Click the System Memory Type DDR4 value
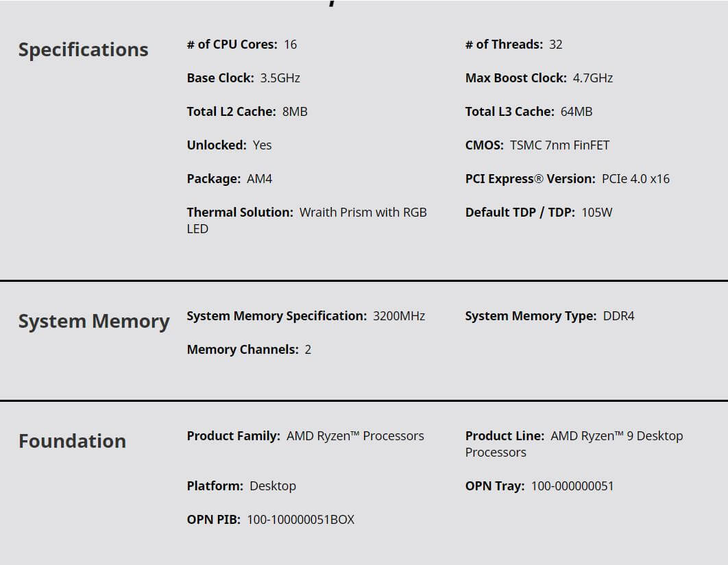 pos(618,316)
